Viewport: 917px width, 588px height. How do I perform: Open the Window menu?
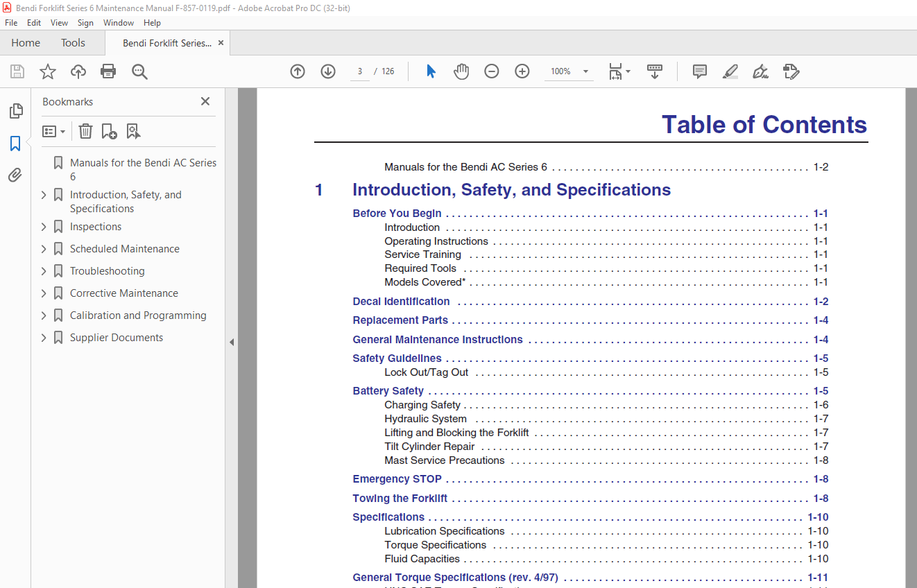119,23
